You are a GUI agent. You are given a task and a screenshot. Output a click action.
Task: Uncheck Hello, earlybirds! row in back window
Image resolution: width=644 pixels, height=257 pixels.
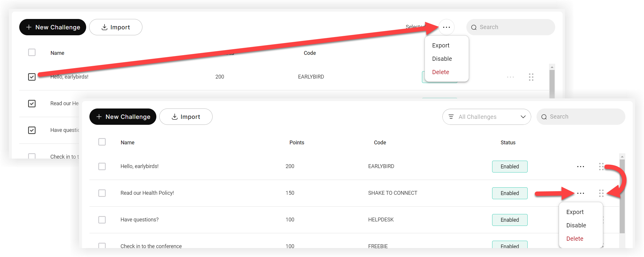(32, 77)
